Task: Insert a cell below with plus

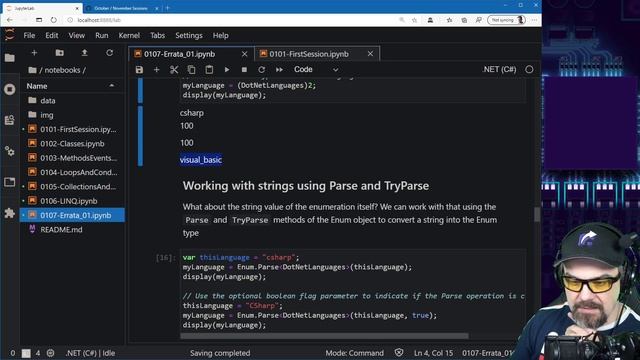Action: pos(156,70)
